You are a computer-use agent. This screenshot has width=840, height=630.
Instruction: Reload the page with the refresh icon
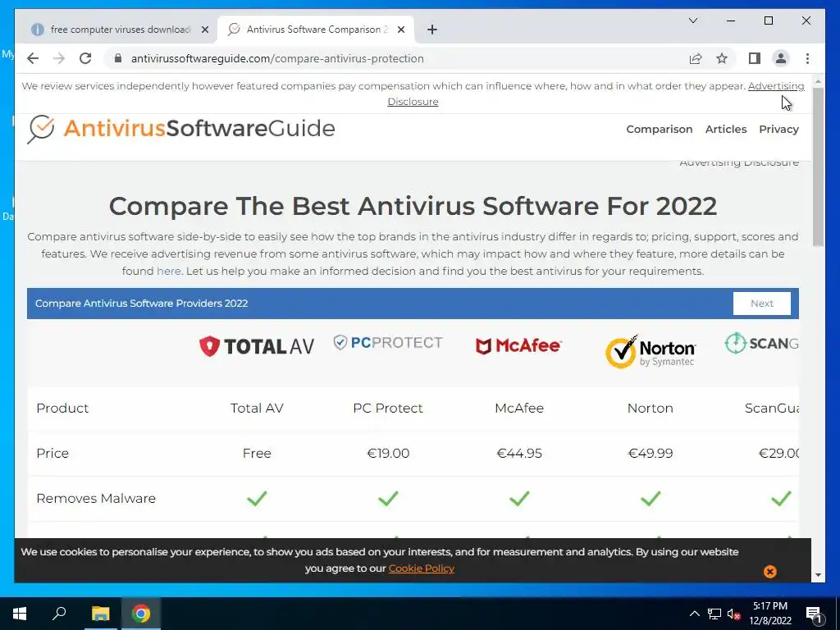85,58
